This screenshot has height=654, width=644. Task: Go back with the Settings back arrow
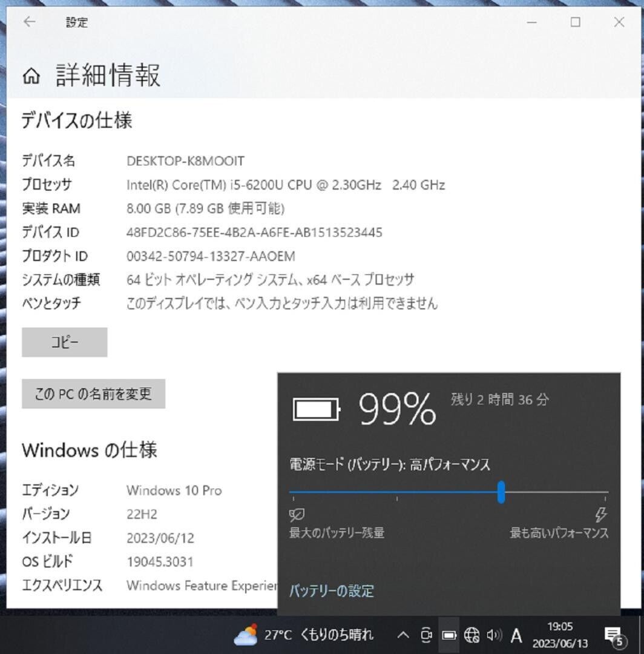pos(29,22)
